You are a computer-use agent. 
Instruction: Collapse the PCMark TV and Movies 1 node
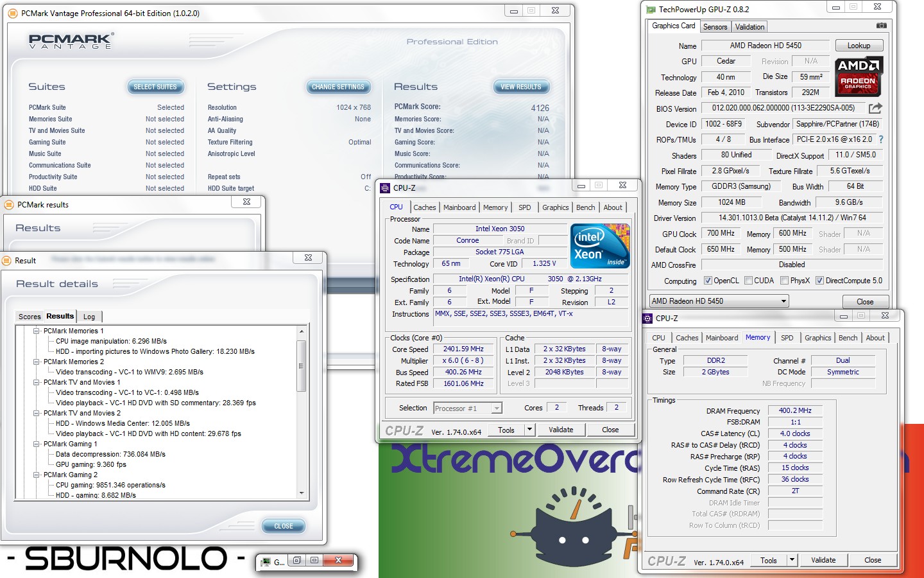37,383
